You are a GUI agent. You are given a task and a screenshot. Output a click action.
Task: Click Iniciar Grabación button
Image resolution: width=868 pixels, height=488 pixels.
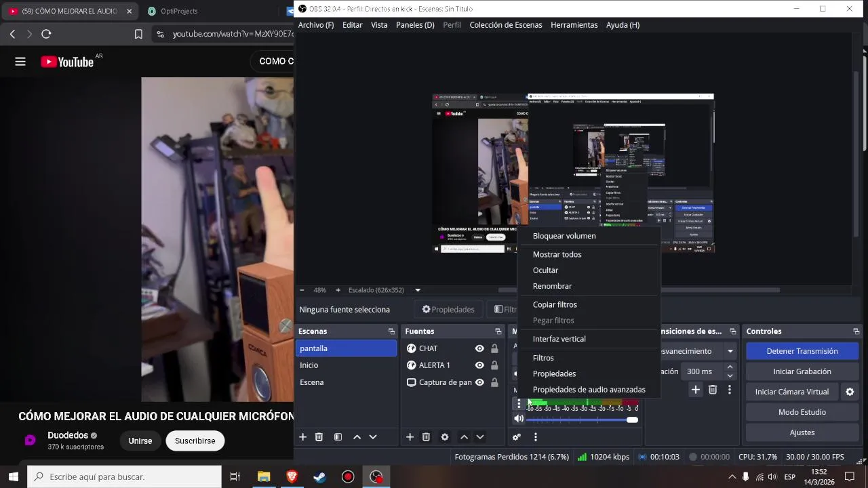tap(802, 371)
